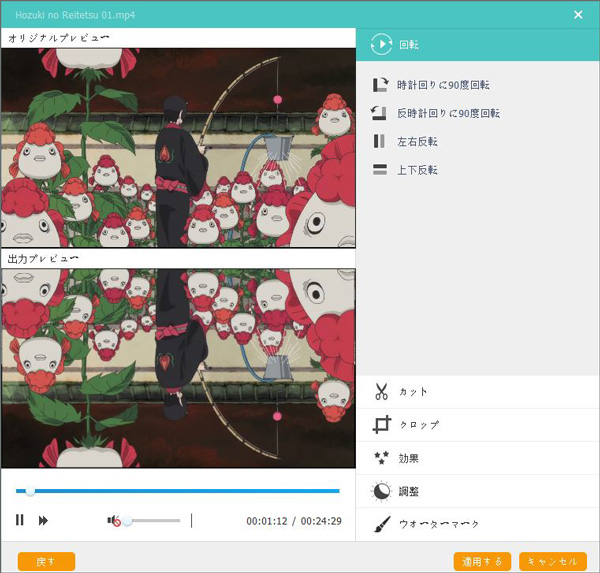This screenshot has width=600, height=573.
Task: Pause the video playback
Action: (x=20, y=520)
